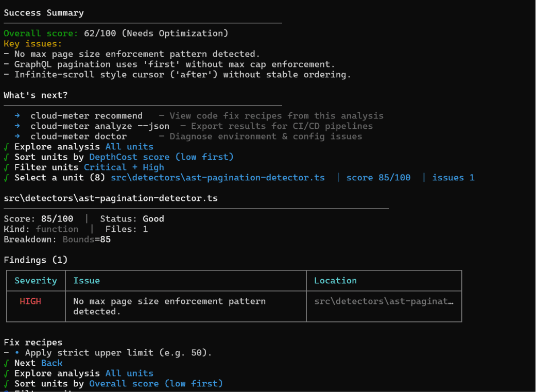Click the "What's next?" heading
The width and height of the screenshot is (536, 392).
click(x=36, y=95)
